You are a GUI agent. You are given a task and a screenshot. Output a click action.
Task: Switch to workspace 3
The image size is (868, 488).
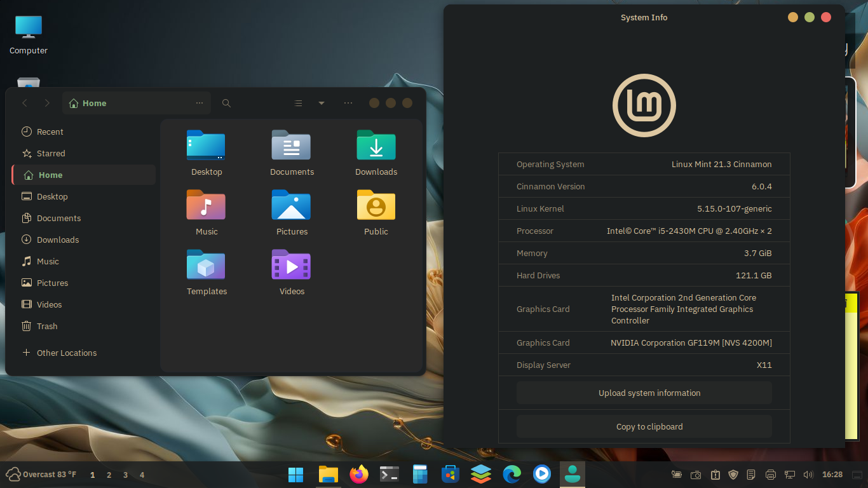(126, 475)
